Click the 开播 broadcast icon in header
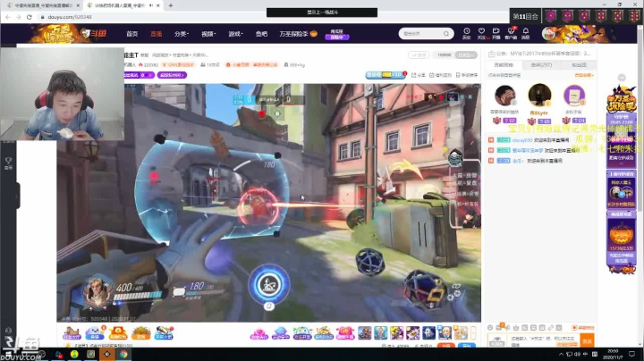Viewport: 644px width, 361px height. coord(496,33)
